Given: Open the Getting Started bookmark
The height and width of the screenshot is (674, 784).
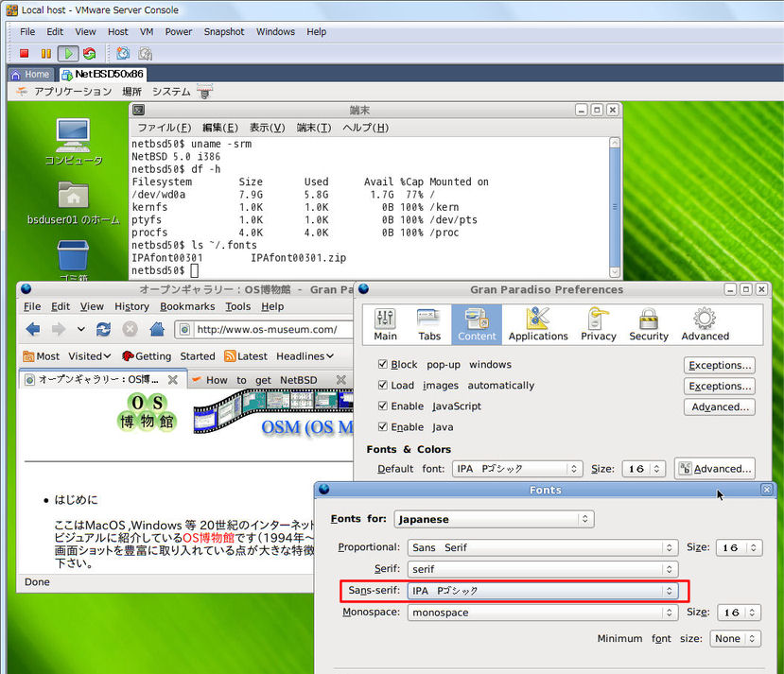Looking at the screenshot, I should 168,356.
